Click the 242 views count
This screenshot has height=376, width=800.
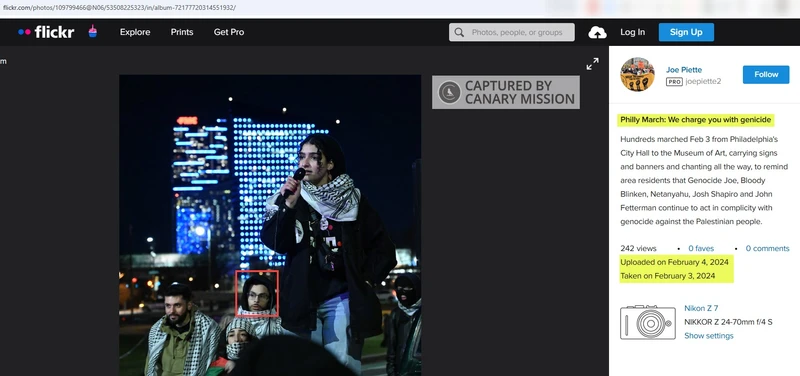click(638, 248)
